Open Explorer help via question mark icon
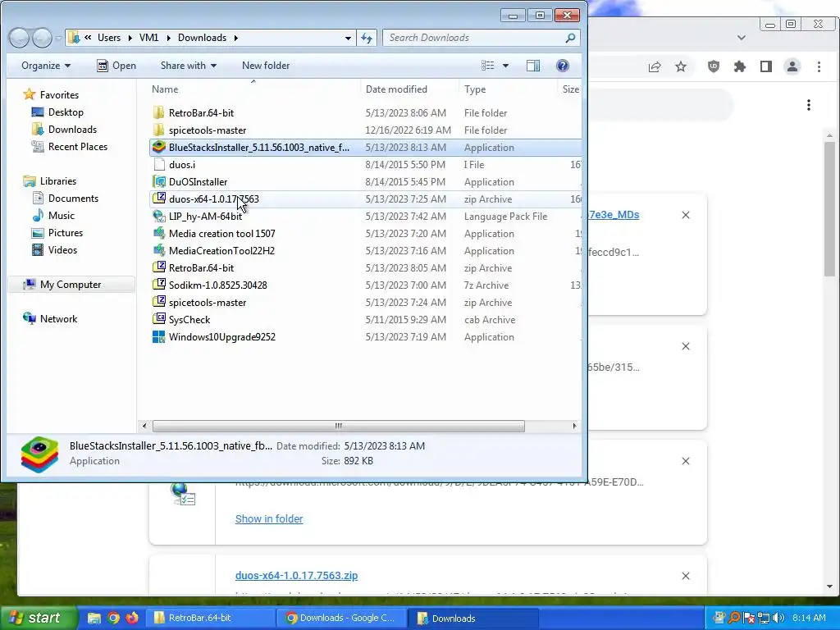 coord(563,66)
